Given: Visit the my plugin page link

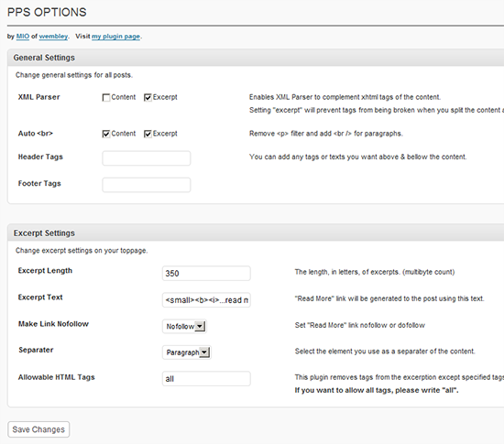Looking at the screenshot, I should click(x=115, y=37).
